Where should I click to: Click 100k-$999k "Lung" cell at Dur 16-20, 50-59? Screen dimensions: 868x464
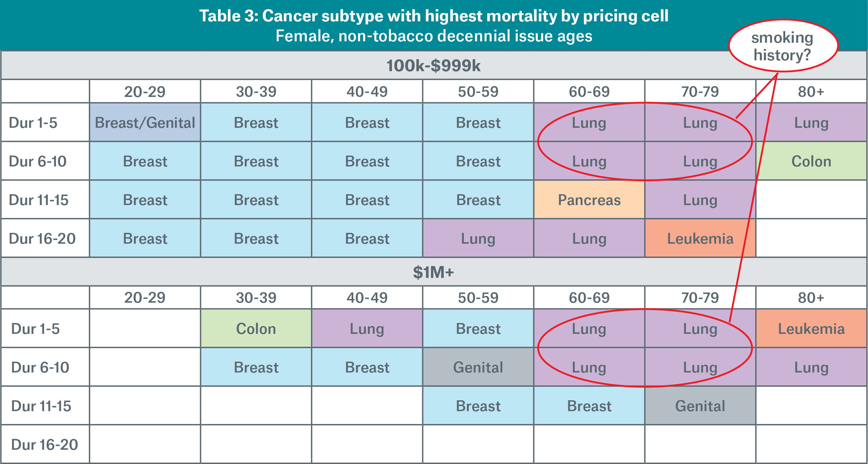click(x=478, y=239)
